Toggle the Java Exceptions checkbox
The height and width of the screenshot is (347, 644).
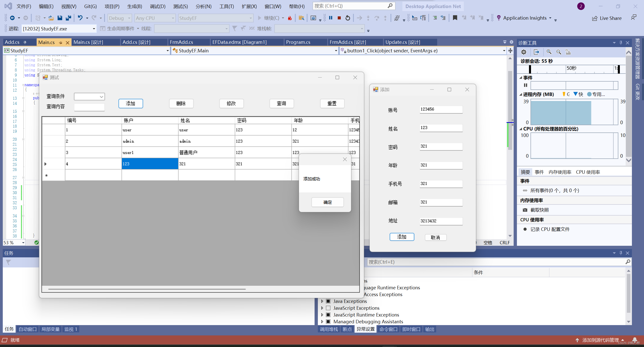[328, 301]
